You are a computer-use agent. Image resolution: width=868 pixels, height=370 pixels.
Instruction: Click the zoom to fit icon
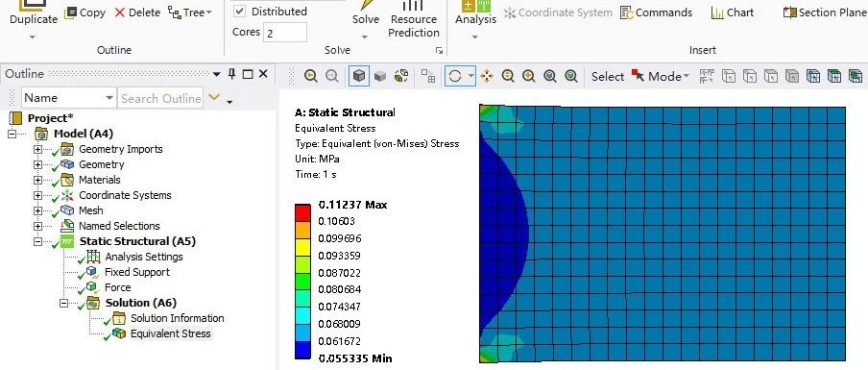coord(570,76)
